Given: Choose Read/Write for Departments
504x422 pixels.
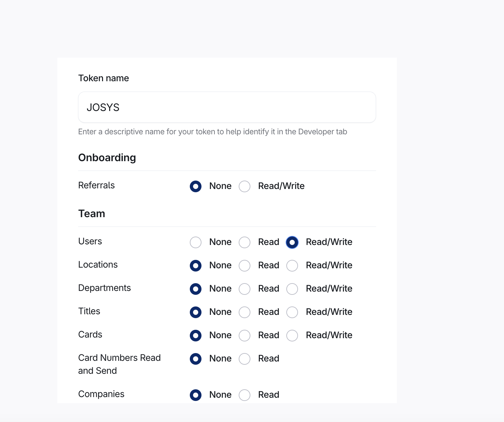Looking at the screenshot, I should pos(292,289).
